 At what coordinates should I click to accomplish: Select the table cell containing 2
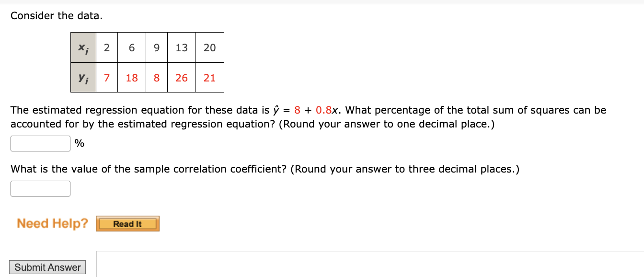click(107, 47)
